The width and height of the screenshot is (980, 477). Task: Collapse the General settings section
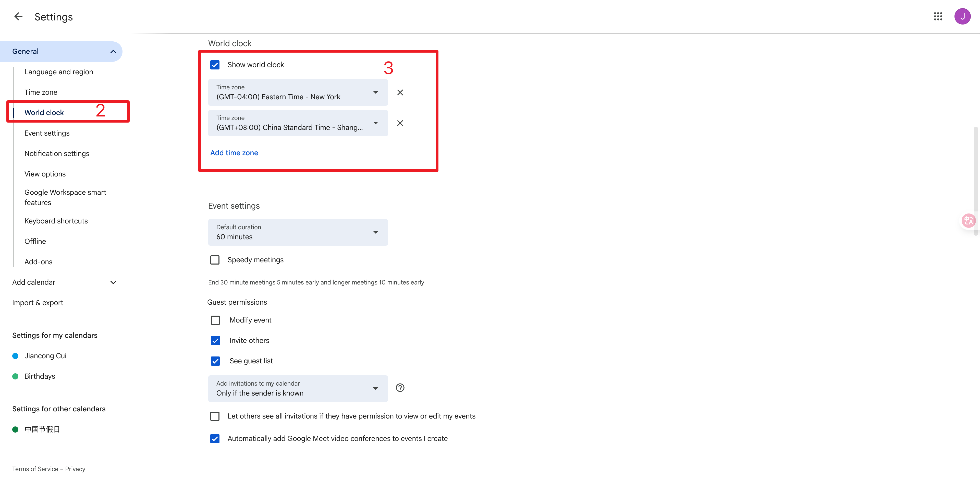[113, 51]
